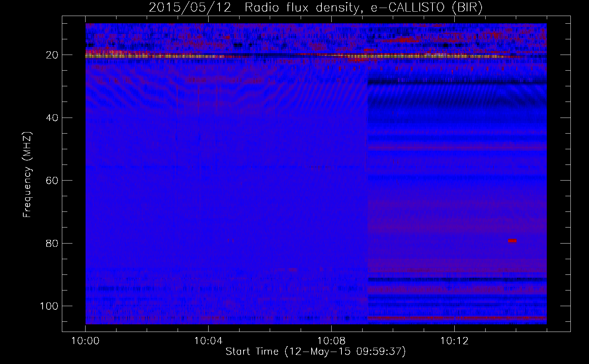Click the 10:04 time tick label
Viewport: 589px width, 364px height.
208,341
